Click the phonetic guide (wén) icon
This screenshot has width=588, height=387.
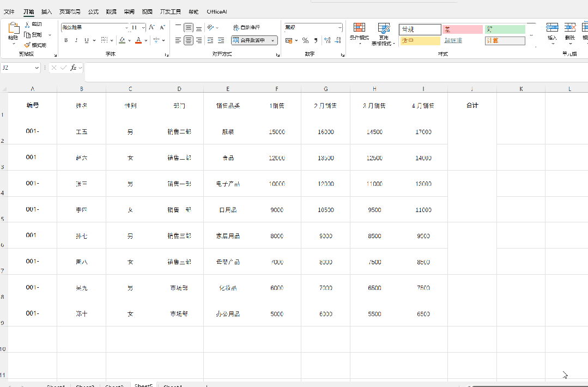pyautogui.click(x=156, y=40)
